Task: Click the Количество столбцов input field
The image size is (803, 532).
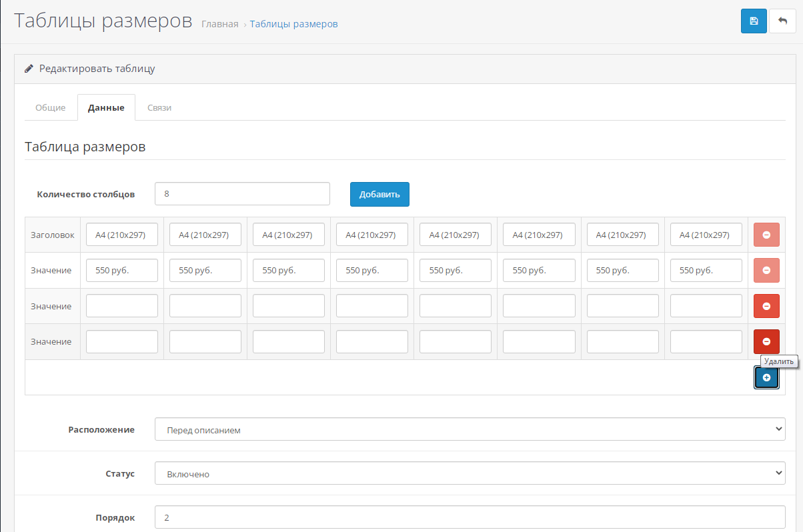Action: [242, 194]
